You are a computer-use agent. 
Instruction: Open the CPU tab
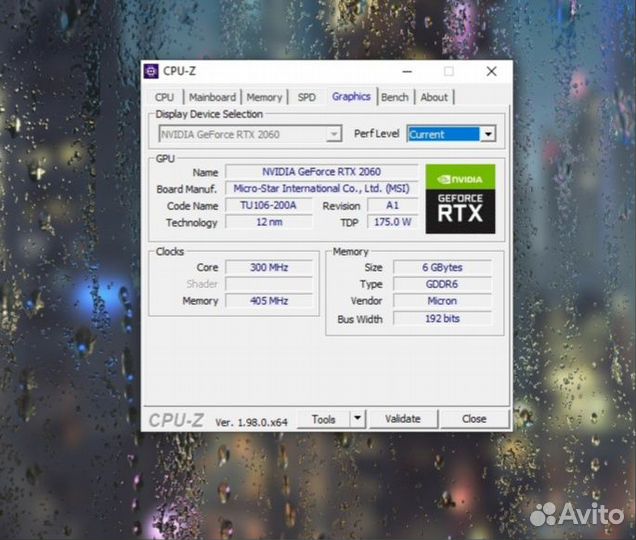coord(164,97)
